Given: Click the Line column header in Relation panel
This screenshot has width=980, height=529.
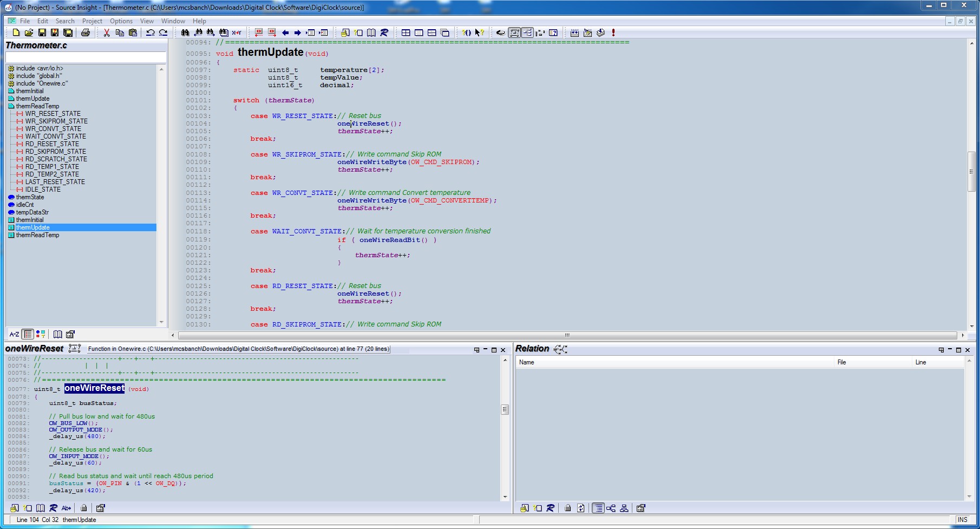Looking at the screenshot, I should click(x=938, y=362).
